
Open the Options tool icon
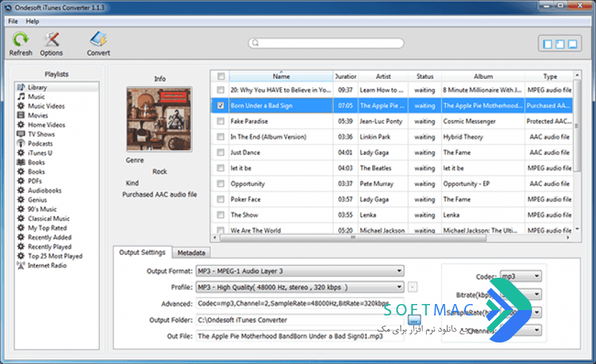[x=51, y=39]
